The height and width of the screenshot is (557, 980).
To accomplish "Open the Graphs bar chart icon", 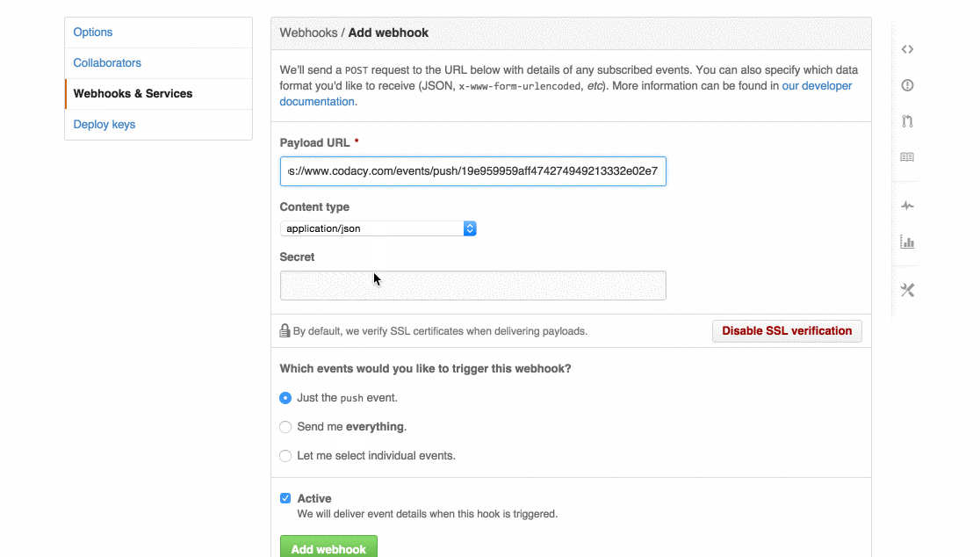I will (907, 242).
